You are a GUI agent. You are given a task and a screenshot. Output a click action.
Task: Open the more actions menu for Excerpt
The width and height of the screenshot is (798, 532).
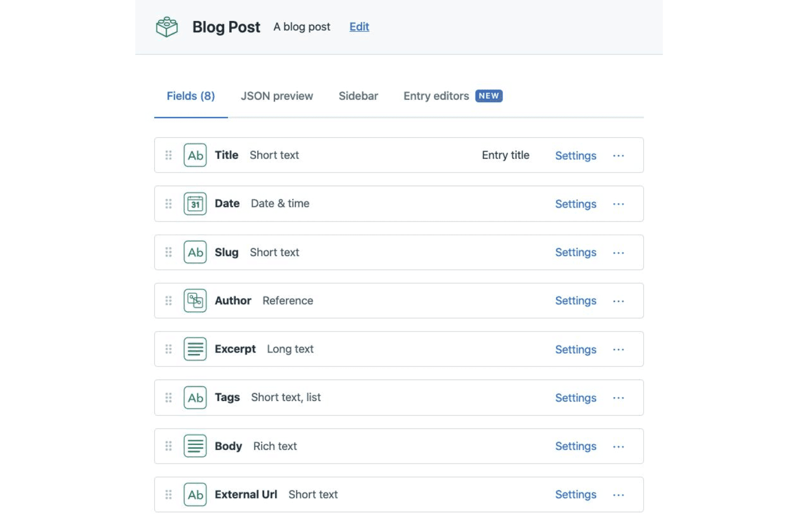[618, 350]
